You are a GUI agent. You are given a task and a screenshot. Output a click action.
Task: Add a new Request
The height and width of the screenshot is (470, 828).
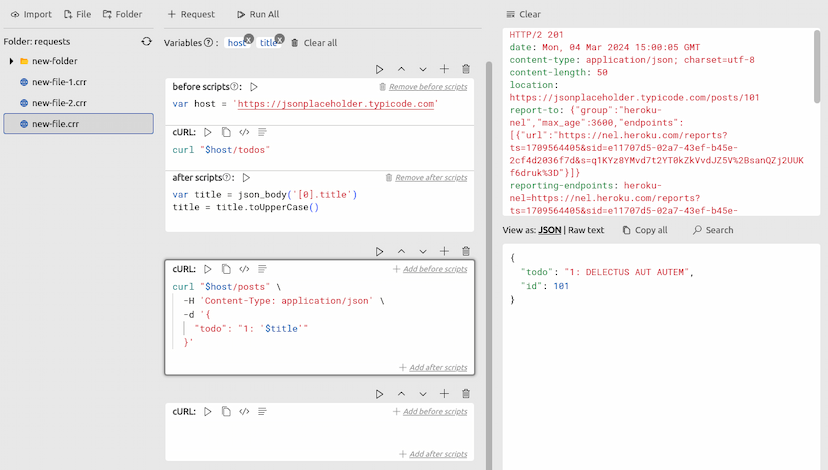[191, 14]
